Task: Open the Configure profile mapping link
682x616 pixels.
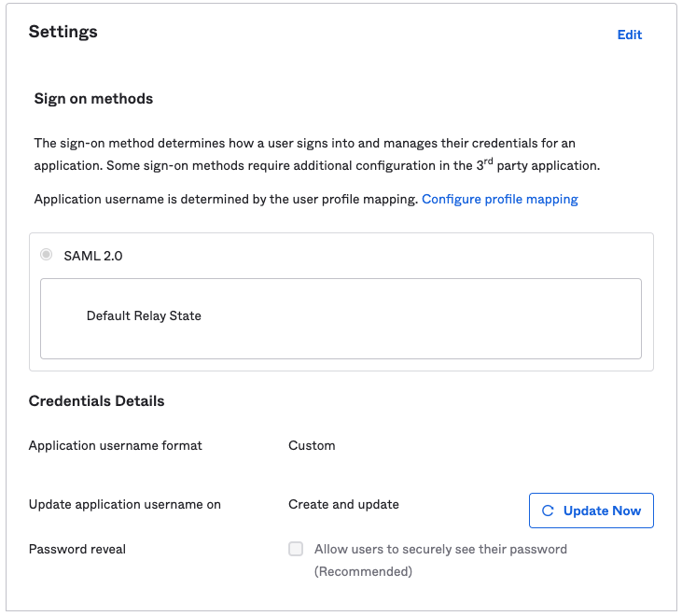Action: point(499,199)
